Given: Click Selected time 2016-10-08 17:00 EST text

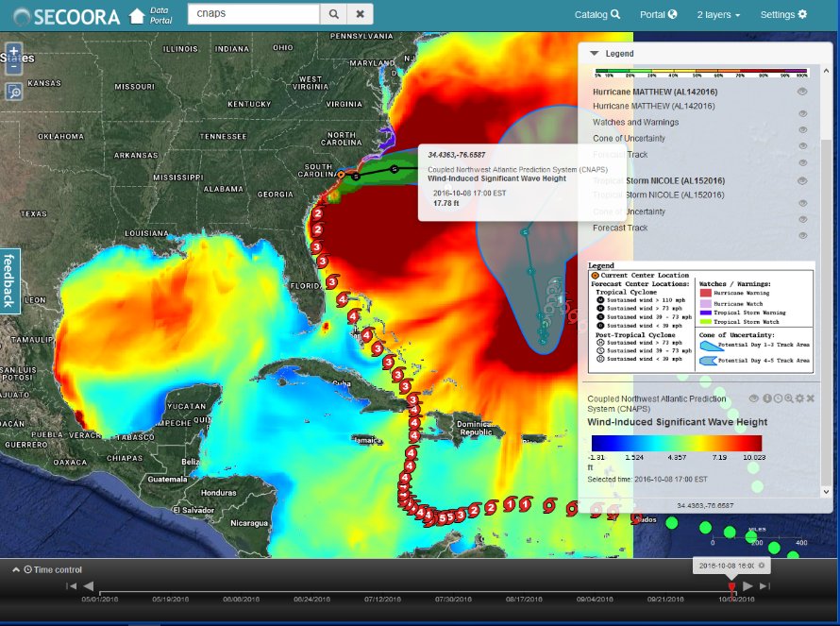Looking at the screenshot, I should [x=647, y=479].
